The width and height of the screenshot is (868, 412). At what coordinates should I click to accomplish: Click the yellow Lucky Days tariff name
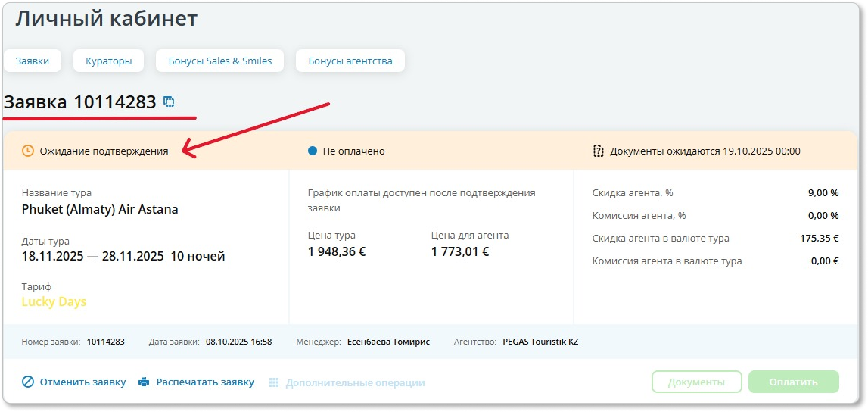coord(54,301)
